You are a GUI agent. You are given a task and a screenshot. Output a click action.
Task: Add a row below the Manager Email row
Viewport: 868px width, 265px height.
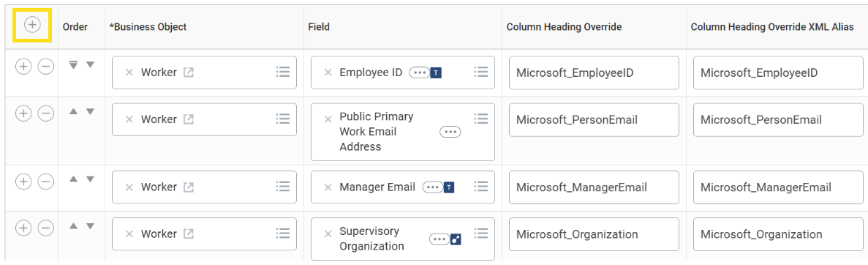click(23, 182)
